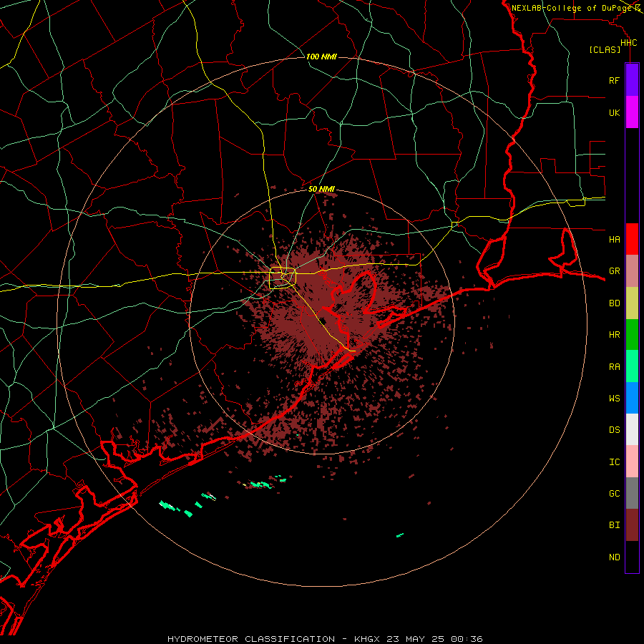This screenshot has width=644, height=644.
Task: Click the IC light pink legend swatch
Action: tap(632, 462)
